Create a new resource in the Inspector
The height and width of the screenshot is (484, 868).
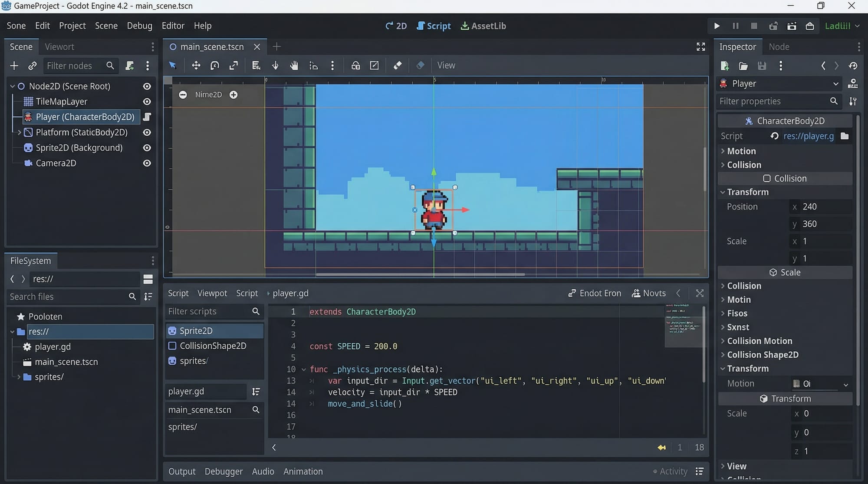pos(724,65)
